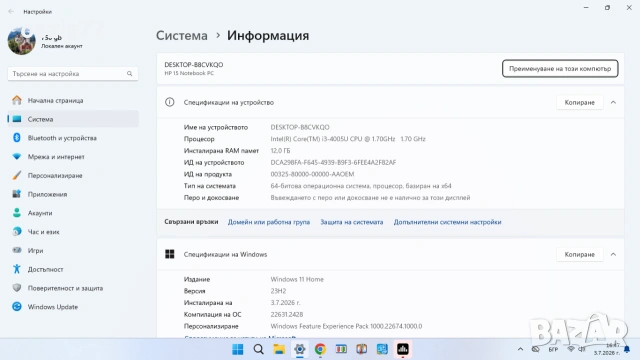Click the shield icon for Поверителност и защита

[17, 288]
